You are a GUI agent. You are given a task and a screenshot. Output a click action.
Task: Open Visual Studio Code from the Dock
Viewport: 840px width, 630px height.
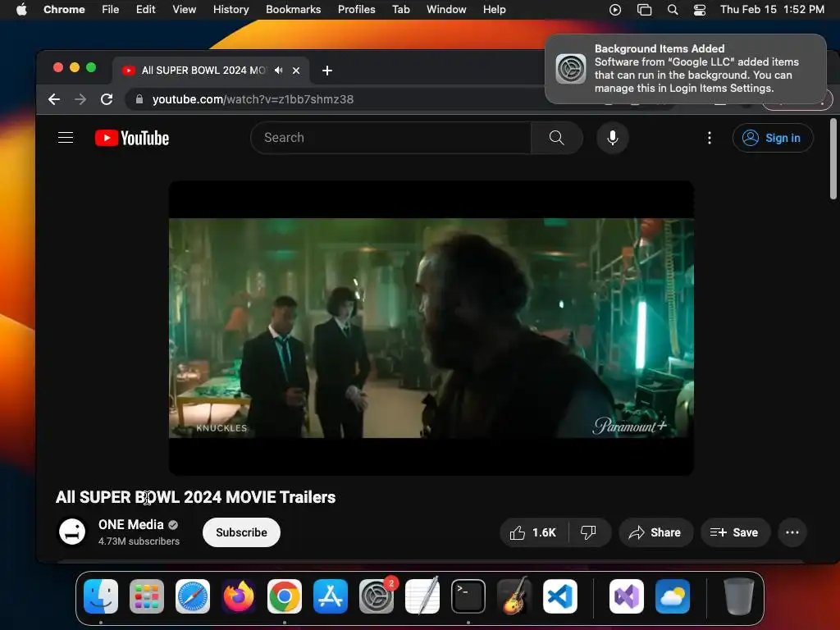point(560,596)
